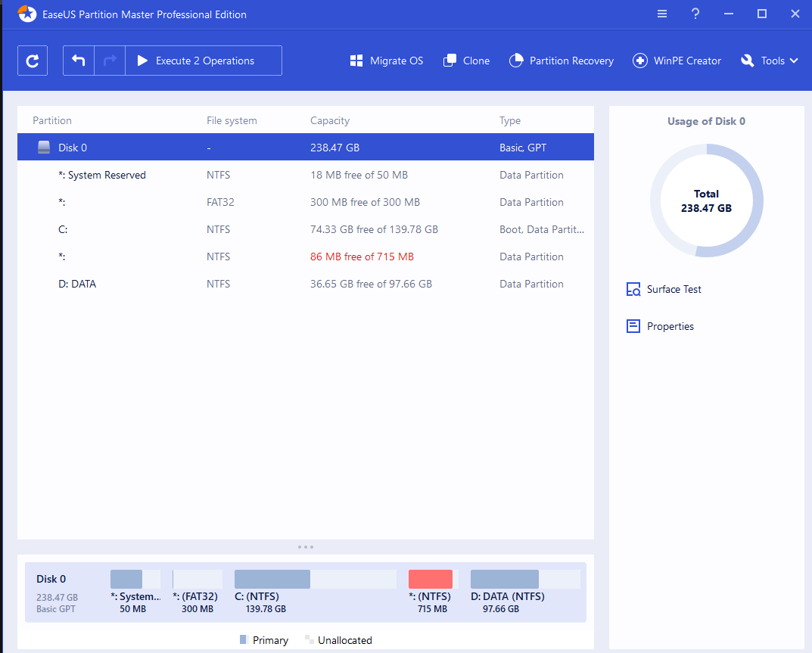
Task: Click "Basic, GPT" type cell
Action: click(522, 148)
